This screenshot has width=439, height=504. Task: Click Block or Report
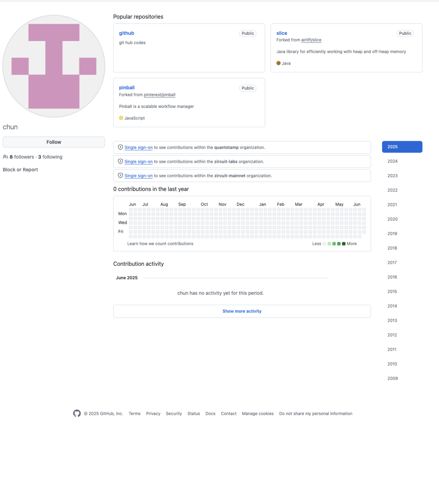[21, 169]
